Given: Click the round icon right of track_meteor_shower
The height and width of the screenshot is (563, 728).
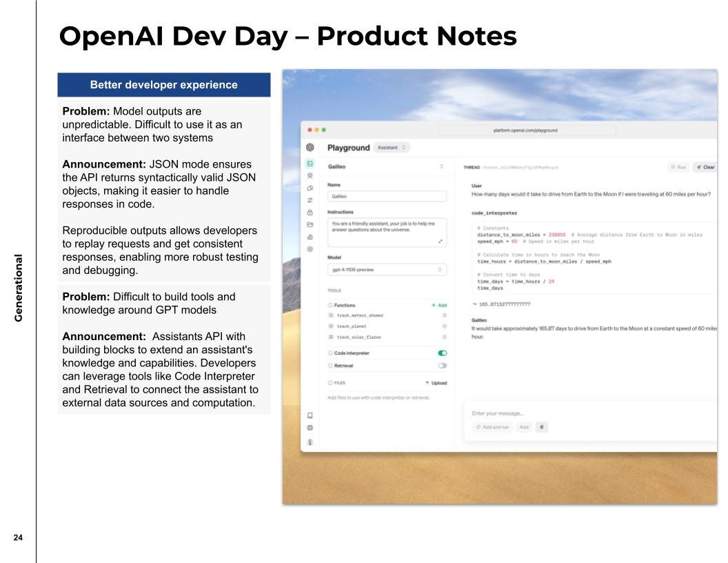Looking at the screenshot, I should tap(445, 315).
